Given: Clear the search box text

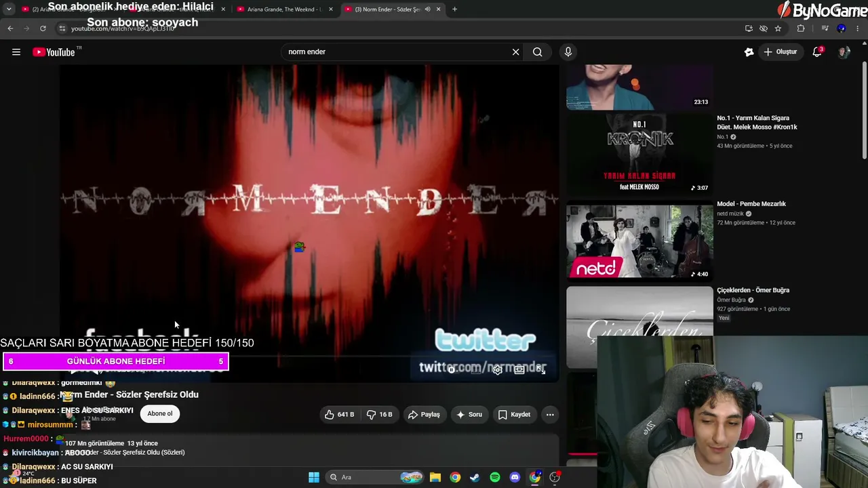Looking at the screenshot, I should click(x=515, y=52).
